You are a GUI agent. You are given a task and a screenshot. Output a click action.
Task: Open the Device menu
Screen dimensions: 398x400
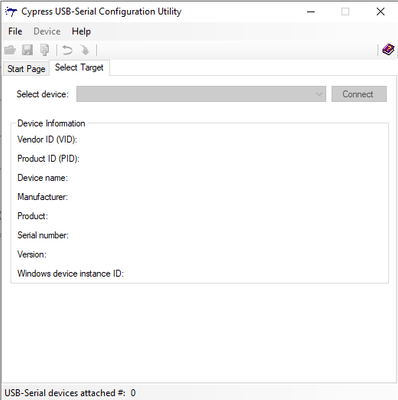(x=47, y=31)
